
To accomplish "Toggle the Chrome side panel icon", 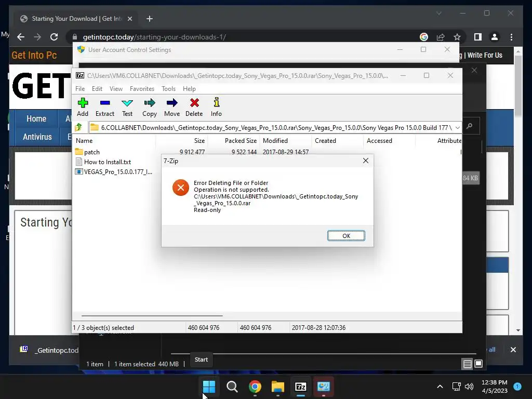I will 478,37.
